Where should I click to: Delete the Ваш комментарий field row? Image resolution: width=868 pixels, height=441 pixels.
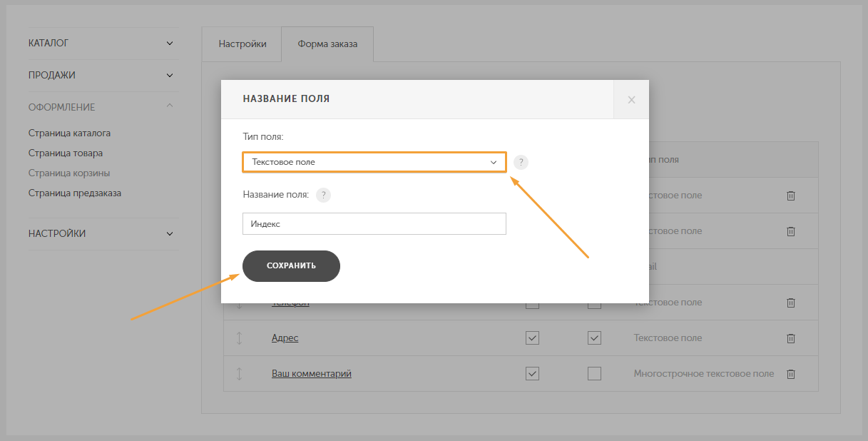click(790, 374)
